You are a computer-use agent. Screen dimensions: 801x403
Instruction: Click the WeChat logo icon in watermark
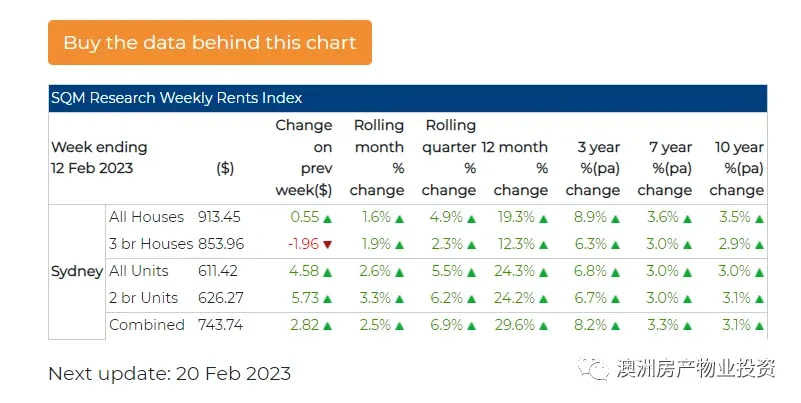(x=598, y=369)
